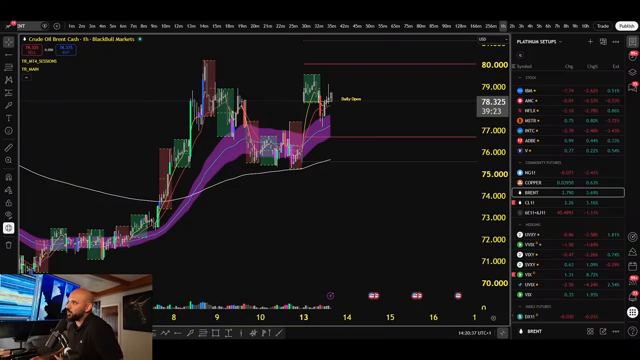Open the chart patterns tool

tap(9, 80)
